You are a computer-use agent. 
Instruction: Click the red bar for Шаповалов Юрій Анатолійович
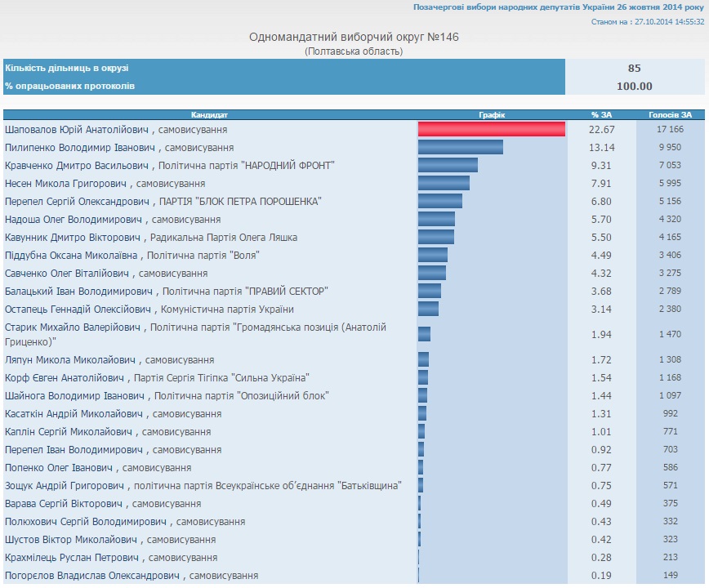tap(492, 129)
